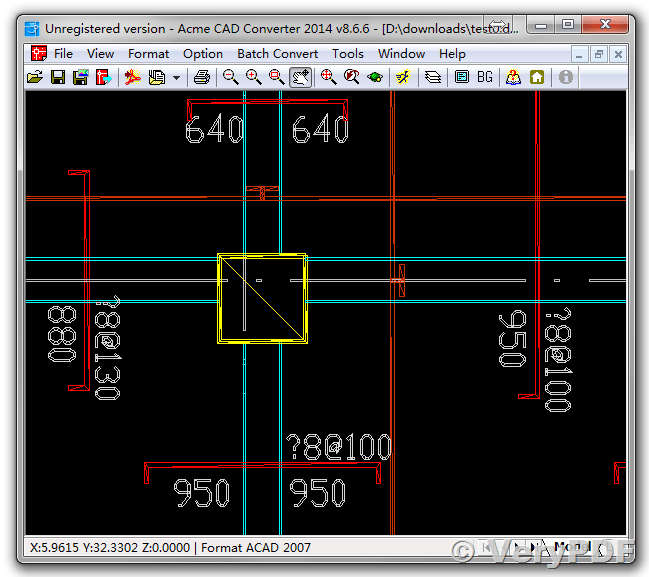Screen dimensions: 649x577
Task: Open the Window menu
Action: point(401,54)
